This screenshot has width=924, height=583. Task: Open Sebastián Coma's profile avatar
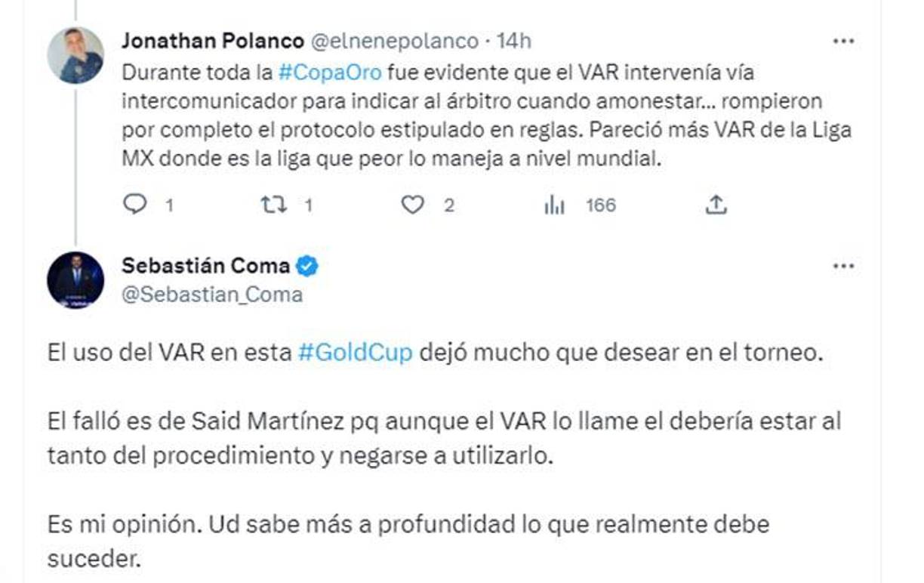77,279
